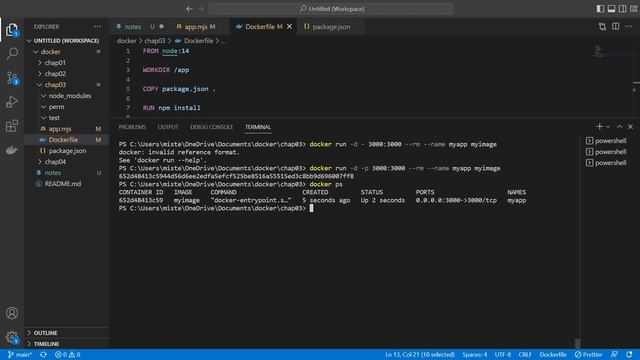The width and height of the screenshot is (640, 360).
Task: Click the main branch indicator in status bar
Action: (20, 354)
